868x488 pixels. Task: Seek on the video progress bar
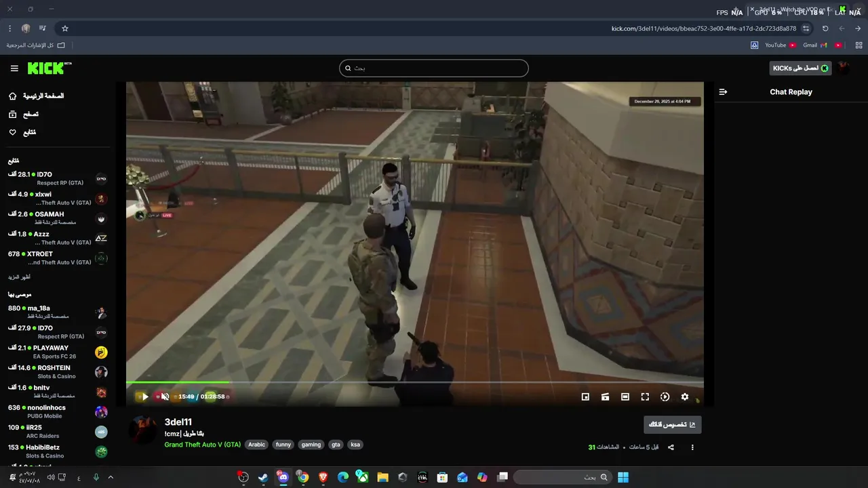[414, 383]
